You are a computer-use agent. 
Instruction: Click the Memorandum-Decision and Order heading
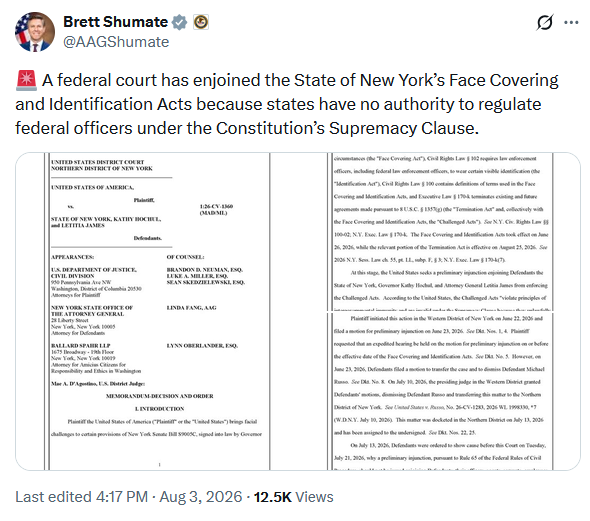(160, 396)
